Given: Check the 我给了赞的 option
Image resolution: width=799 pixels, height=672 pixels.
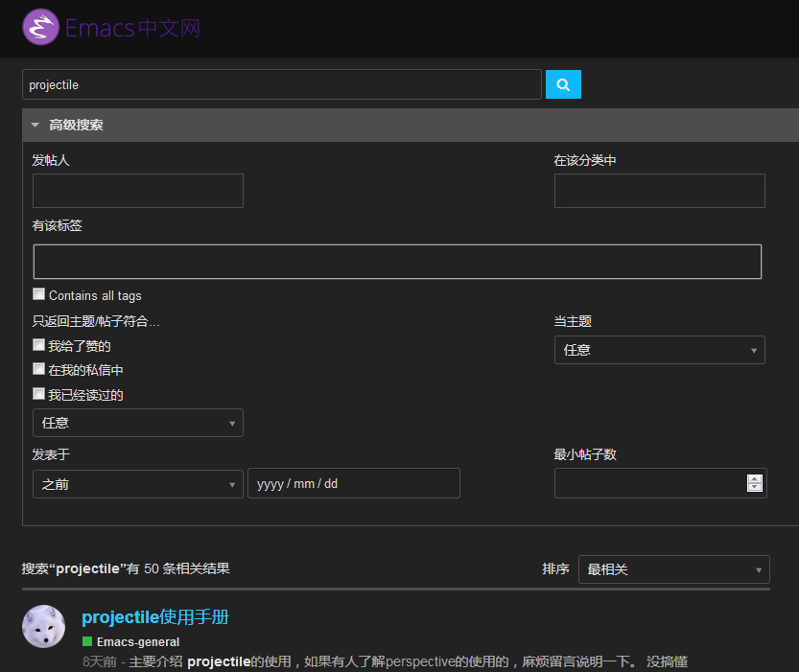Looking at the screenshot, I should tap(38, 345).
